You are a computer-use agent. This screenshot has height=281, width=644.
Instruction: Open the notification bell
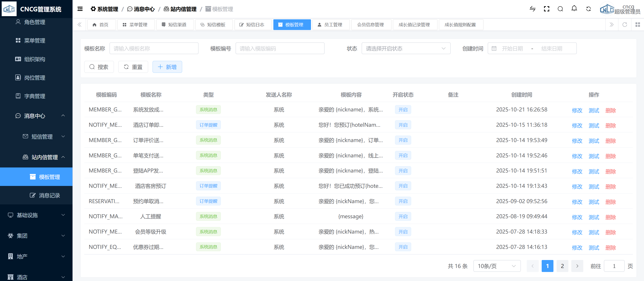574,9
